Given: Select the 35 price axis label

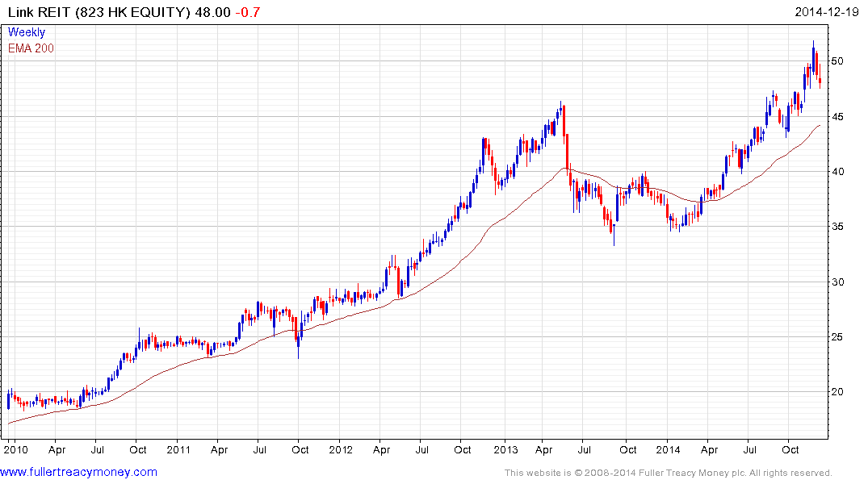Looking at the screenshot, I should click(x=837, y=226).
